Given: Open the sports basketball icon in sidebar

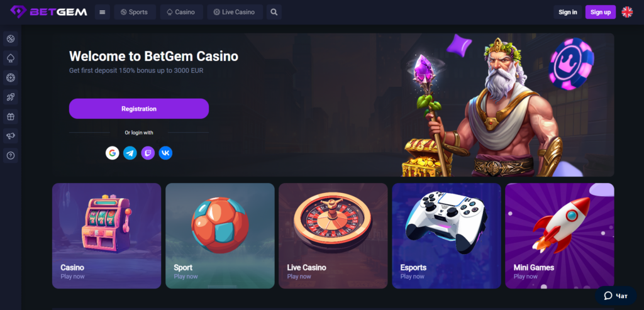Looking at the screenshot, I should click(10, 39).
